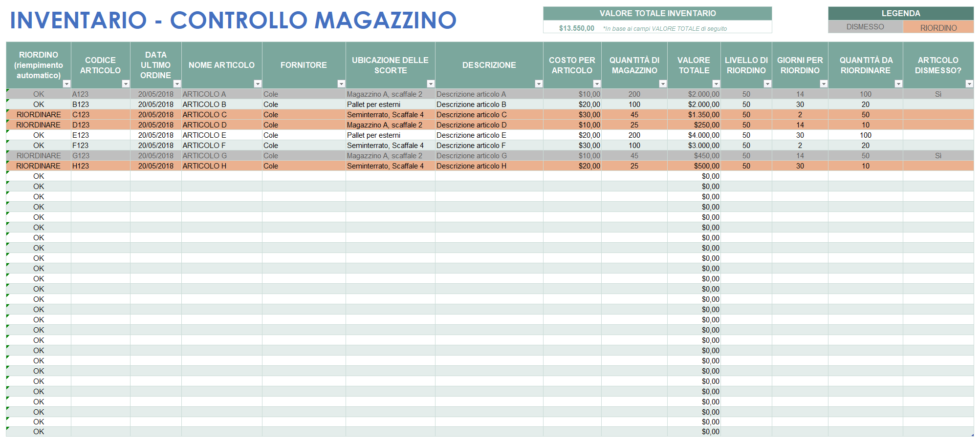Select cell with code A123

click(101, 94)
